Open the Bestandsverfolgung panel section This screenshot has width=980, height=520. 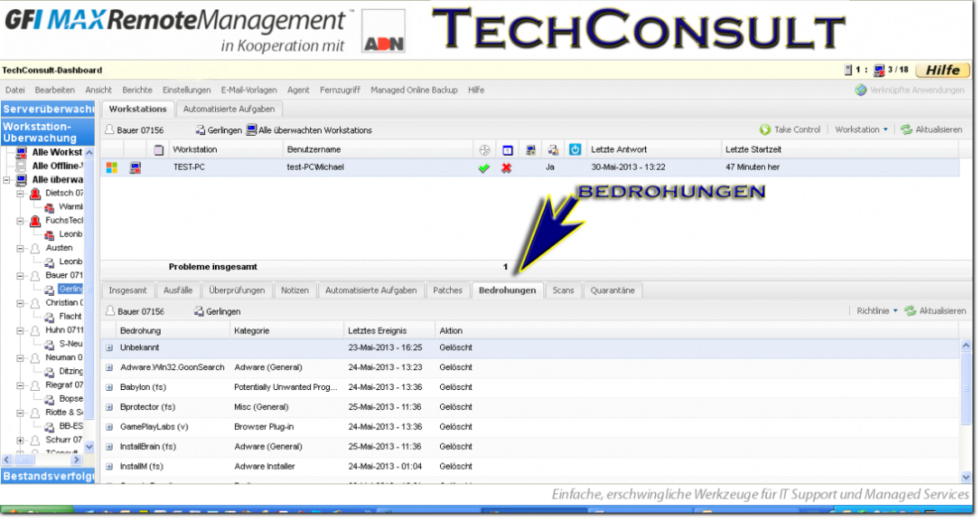pos(47,476)
